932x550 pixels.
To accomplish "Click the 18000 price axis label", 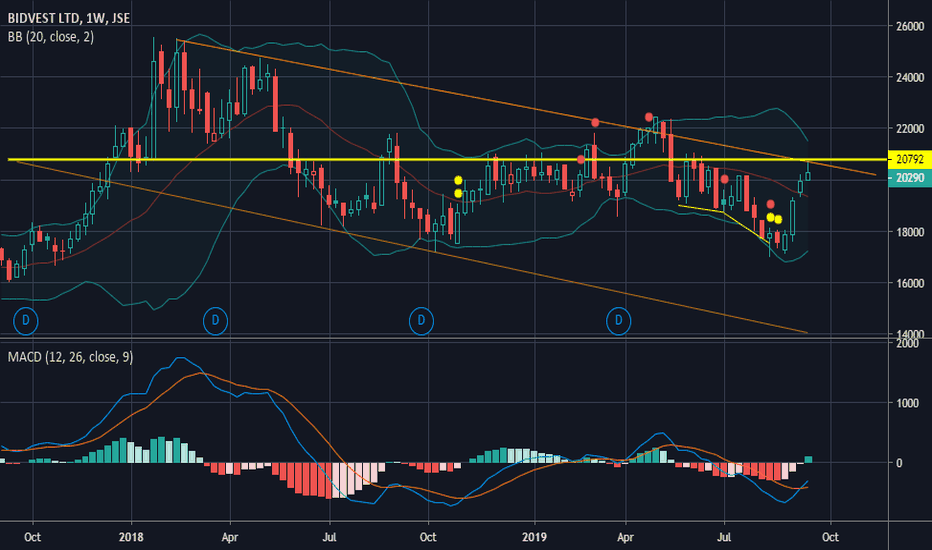I will 910,232.
